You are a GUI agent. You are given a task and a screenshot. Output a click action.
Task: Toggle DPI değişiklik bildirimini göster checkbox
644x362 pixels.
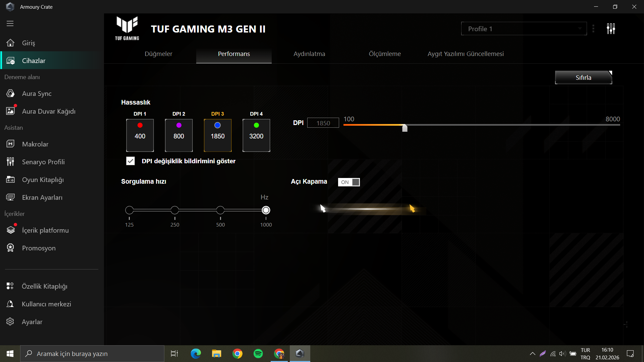130,161
